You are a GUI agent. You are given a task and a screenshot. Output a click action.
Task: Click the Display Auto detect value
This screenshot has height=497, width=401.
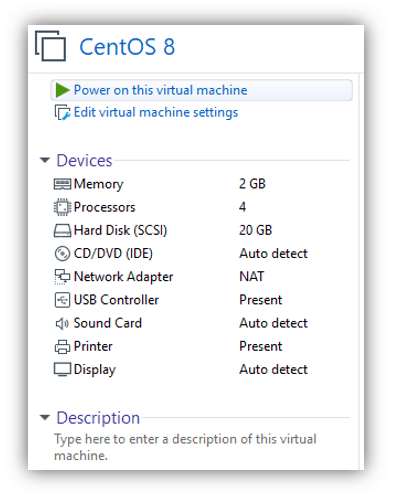[273, 370]
